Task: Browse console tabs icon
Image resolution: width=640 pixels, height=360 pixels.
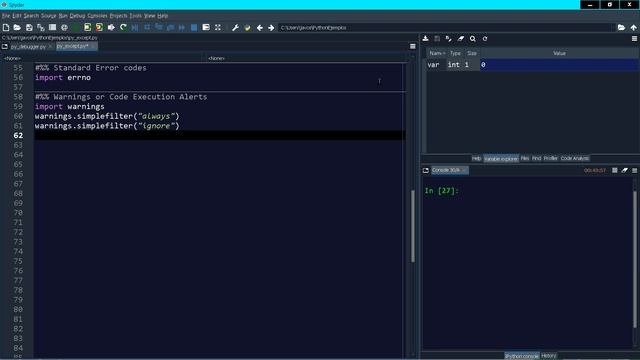Action: [x=426, y=170]
